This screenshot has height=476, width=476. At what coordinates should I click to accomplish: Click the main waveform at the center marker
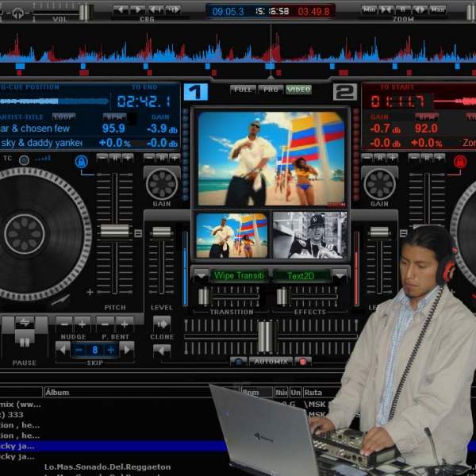pyautogui.click(x=271, y=48)
